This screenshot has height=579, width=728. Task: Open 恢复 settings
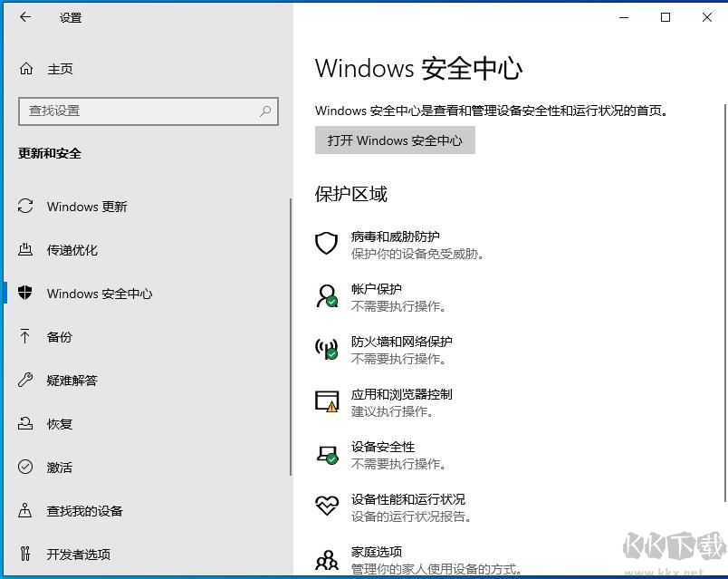[x=60, y=424]
